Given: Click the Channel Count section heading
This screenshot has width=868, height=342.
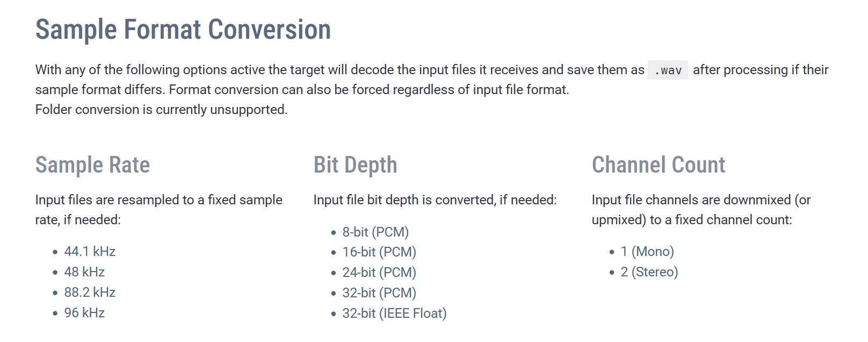Looking at the screenshot, I should click(658, 165).
